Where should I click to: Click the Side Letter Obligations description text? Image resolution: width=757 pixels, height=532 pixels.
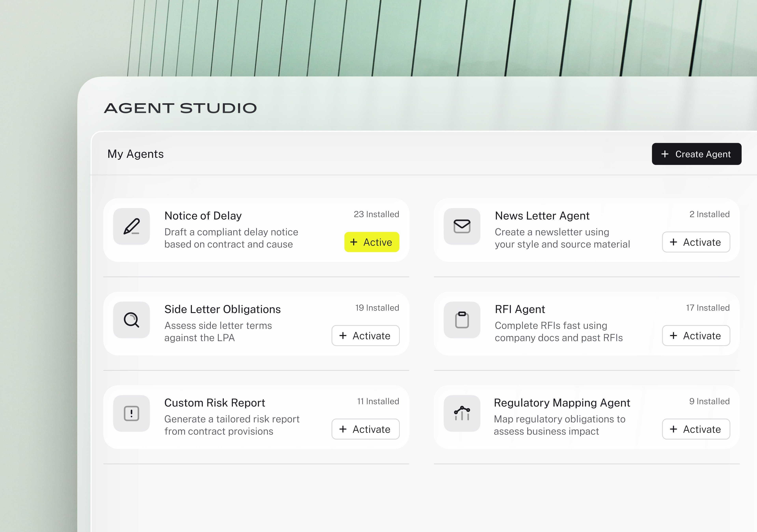coord(218,332)
